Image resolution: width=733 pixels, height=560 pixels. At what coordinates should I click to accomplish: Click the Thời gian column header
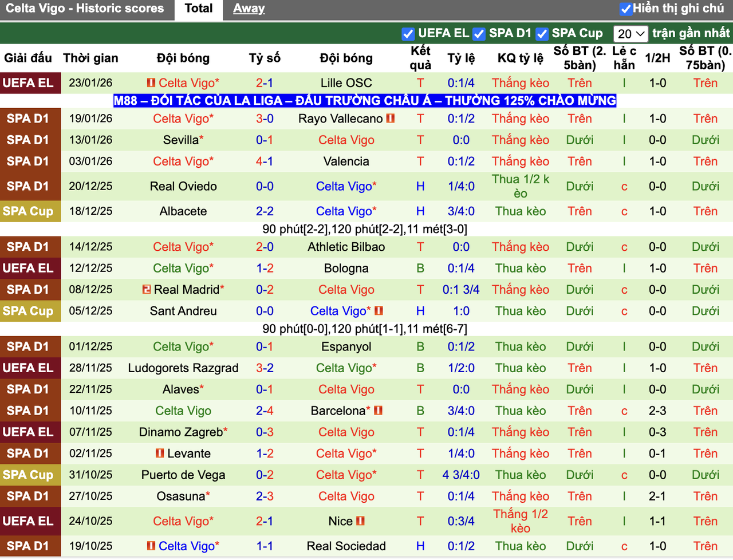(x=90, y=58)
